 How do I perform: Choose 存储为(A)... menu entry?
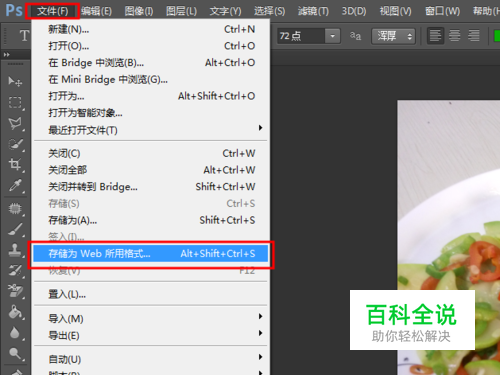tap(151, 220)
